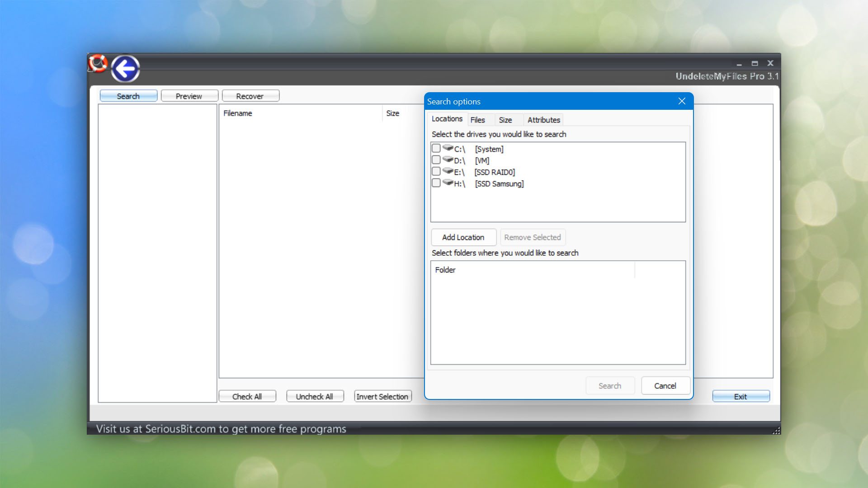Cancel the Search options dialog
The height and width of the screenshot is (488, 868).
point(665,386)
